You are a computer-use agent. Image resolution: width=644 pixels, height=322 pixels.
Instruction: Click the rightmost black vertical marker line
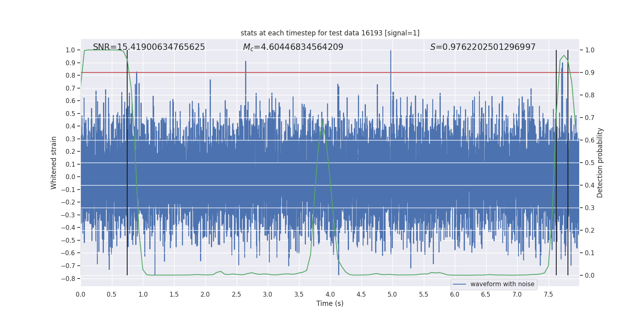point(568,161)
